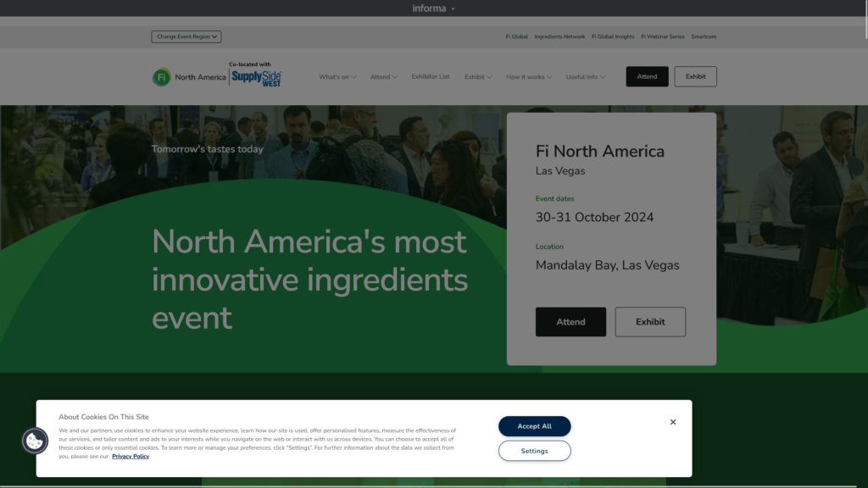Click Attend in the event details card
Viewport: 868px width, 488px height.
coord(570,322)
